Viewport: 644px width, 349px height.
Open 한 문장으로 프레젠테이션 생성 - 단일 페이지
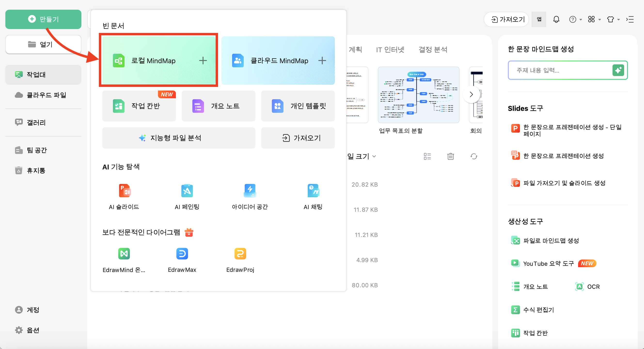566,130
